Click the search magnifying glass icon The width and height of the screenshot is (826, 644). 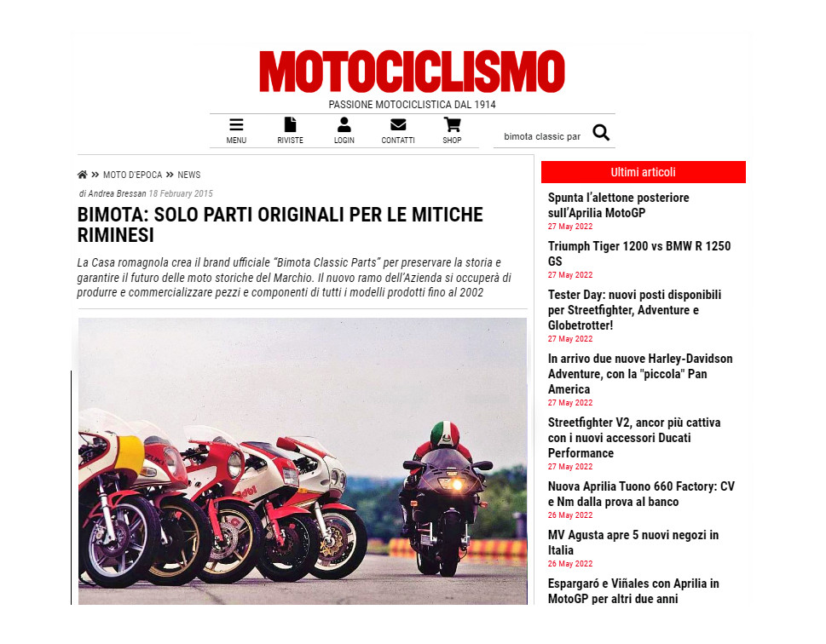(601, 133)
